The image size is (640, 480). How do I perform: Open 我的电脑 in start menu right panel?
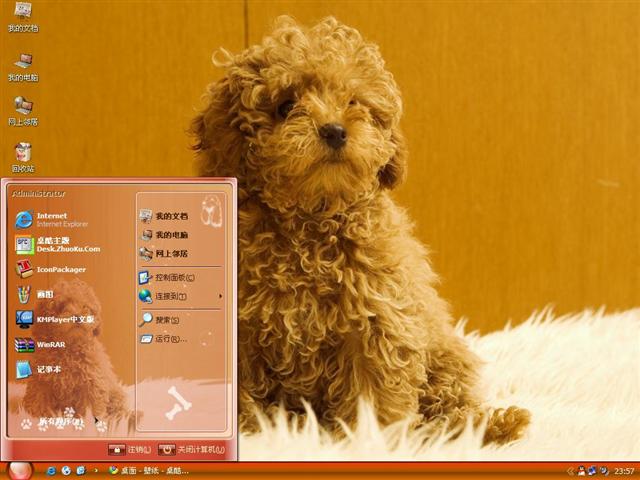(164, 235)
